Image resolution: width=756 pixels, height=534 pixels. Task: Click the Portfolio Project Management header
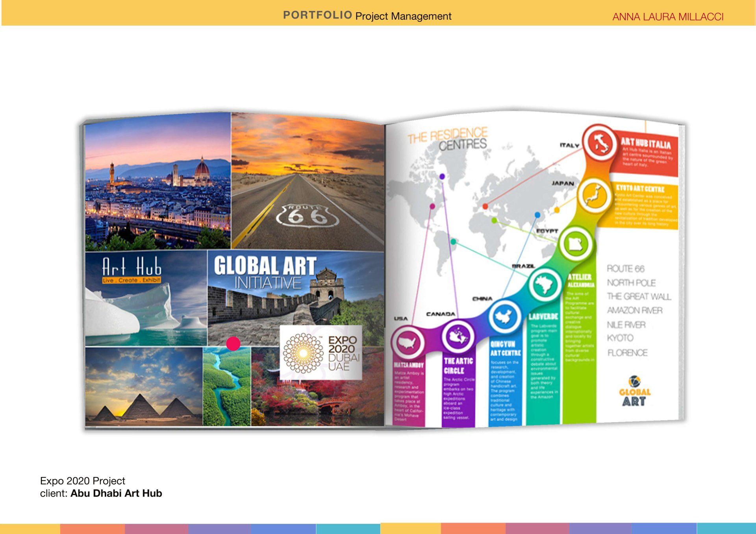367,16
